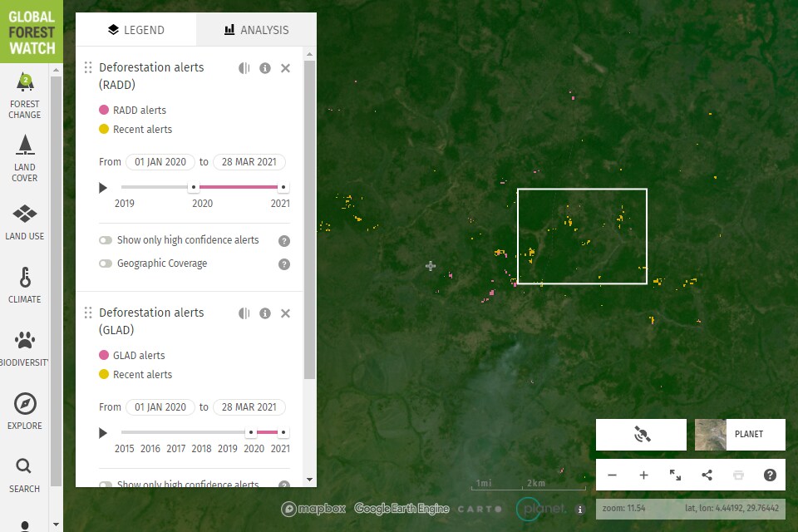This screenshot has width=798, height=532.
Task: Expand map to fullscreen
Action: (675, 475)
